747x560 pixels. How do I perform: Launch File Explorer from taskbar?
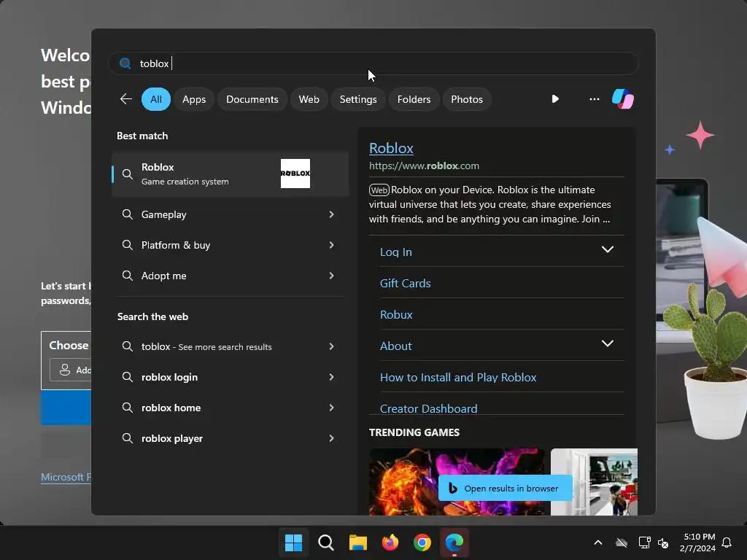point(357,542)
